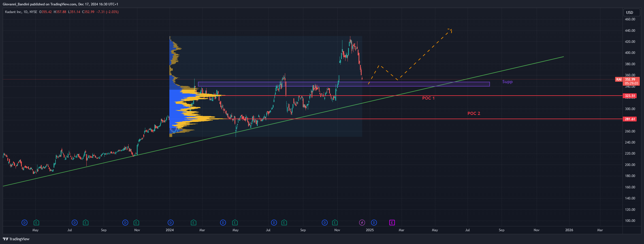Click the first dividend D marker before May 2023
644x244 pixels.
point(25,223)
